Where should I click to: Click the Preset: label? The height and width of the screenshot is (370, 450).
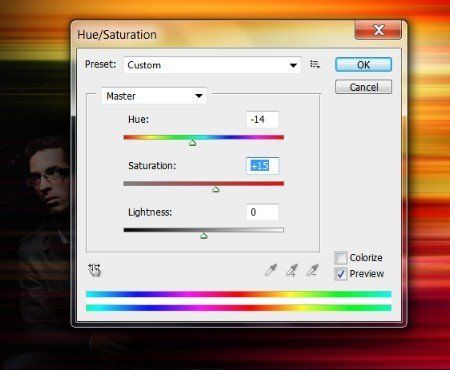[100, 64]
